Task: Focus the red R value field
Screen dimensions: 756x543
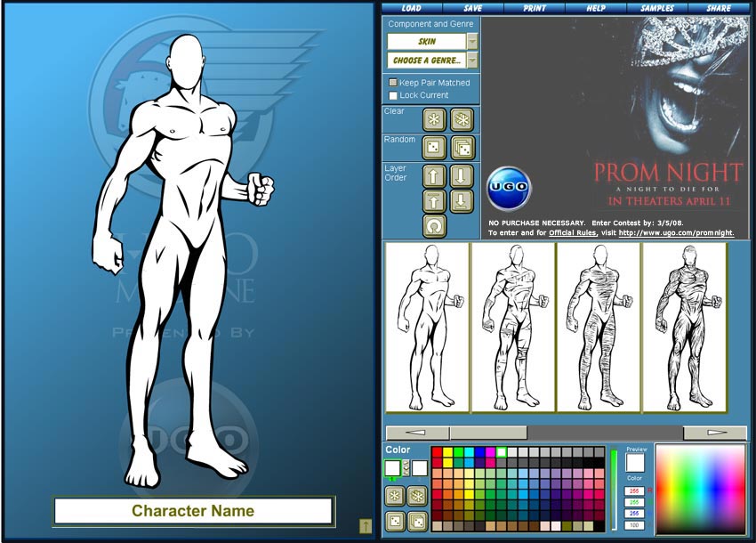Action: tap(634, 490)
